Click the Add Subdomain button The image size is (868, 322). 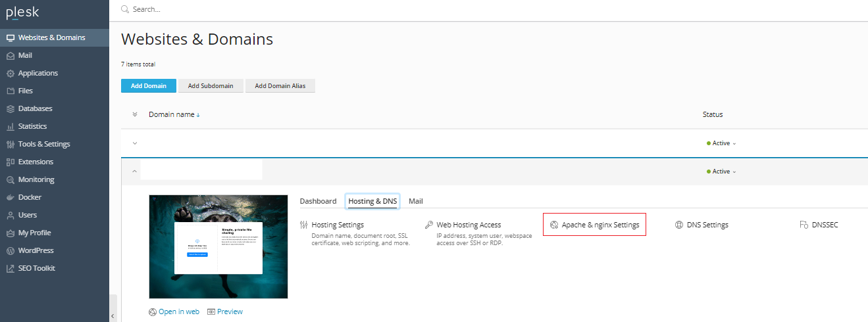[211, 85]
